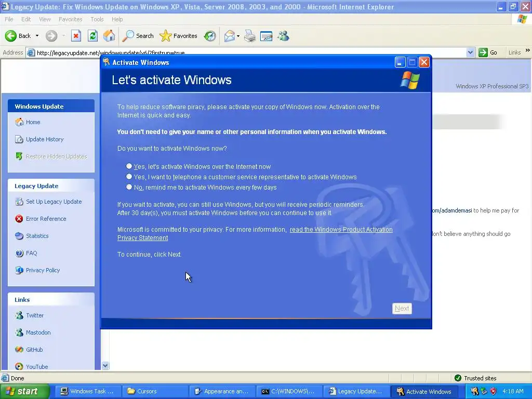The image size is (532, 399).
Task: Switch to Appearance and Themes taskbar button
Action: pyautogui.click(x=221, y=391)
